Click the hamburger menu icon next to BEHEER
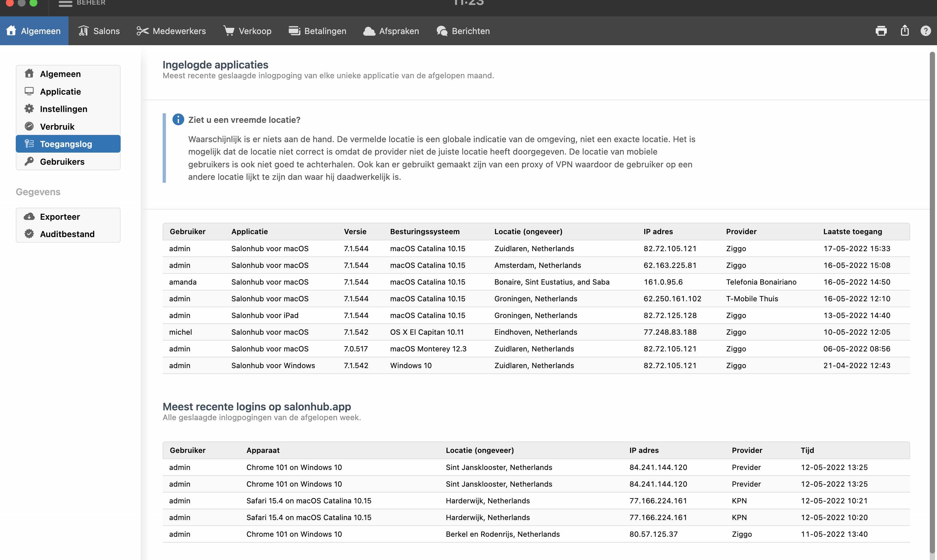 tap(65, 3)
